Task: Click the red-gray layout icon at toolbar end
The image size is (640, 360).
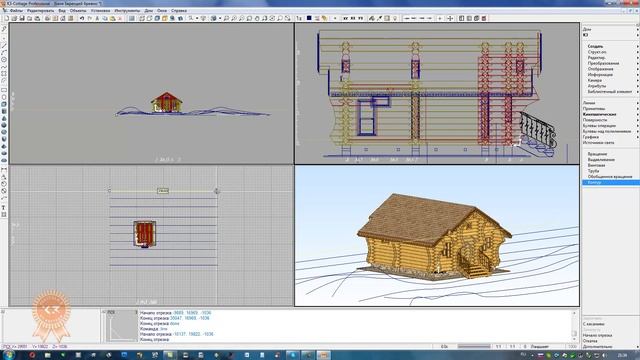Action: (x=484, y=18)
